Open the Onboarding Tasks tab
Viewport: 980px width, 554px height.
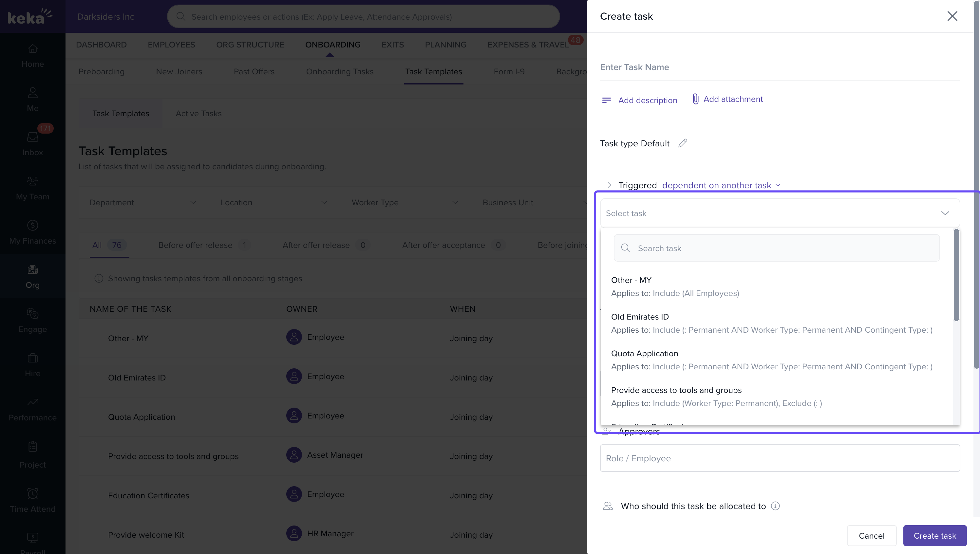339,71
